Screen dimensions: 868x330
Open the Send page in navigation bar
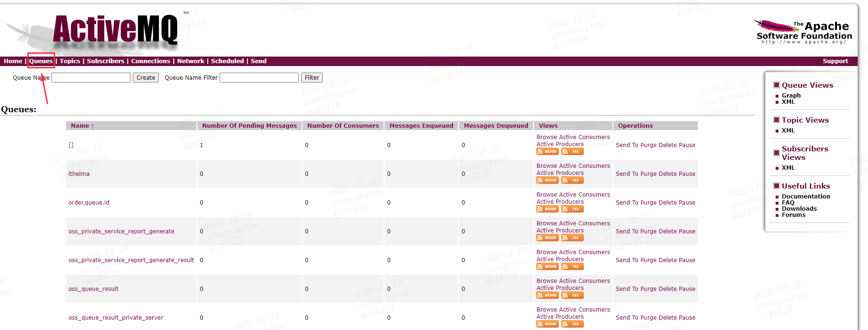pyautogui.click(x=258, y=61)
